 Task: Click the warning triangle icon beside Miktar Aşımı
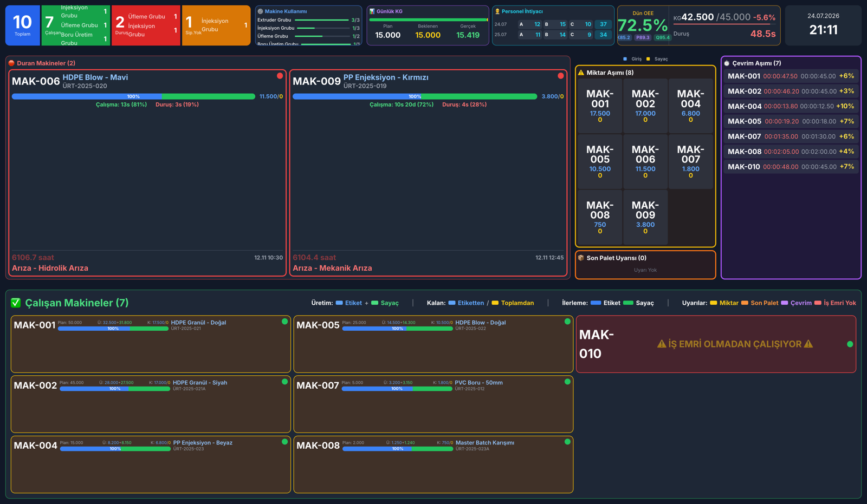coord(581,73)
